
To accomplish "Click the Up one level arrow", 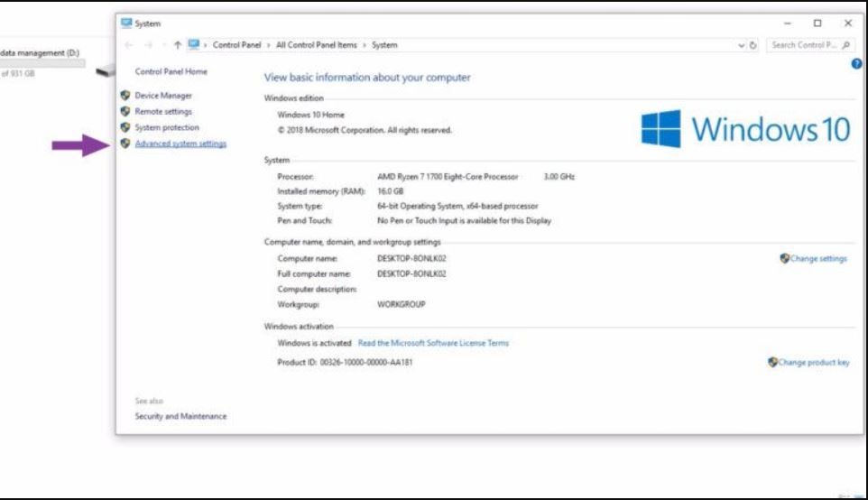I will tap(178, 45).
